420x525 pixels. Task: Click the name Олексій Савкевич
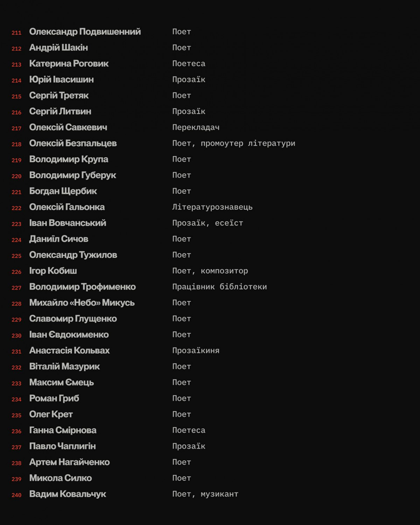click(x=68, y=127)
